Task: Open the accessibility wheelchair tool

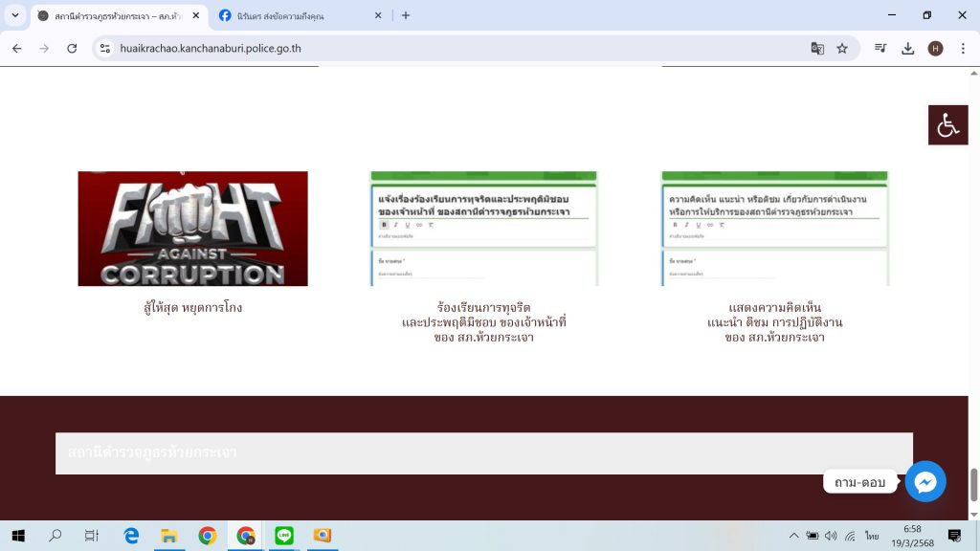Action: coord(947,125)
